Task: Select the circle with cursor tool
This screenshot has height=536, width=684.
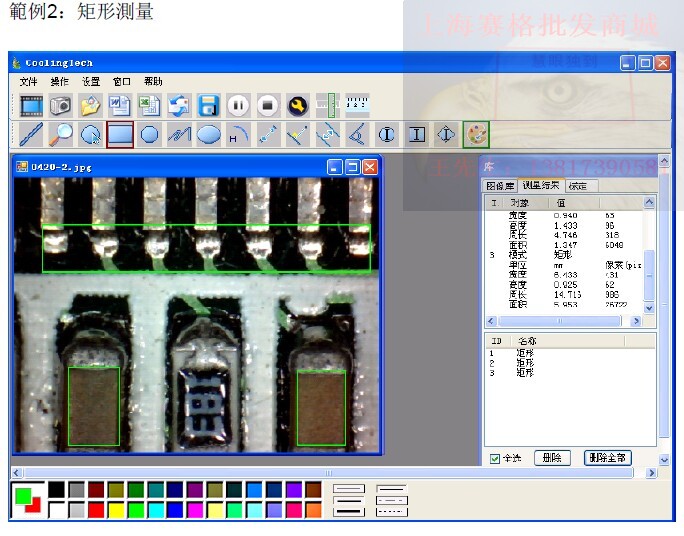Action: [x=90, y=134]
